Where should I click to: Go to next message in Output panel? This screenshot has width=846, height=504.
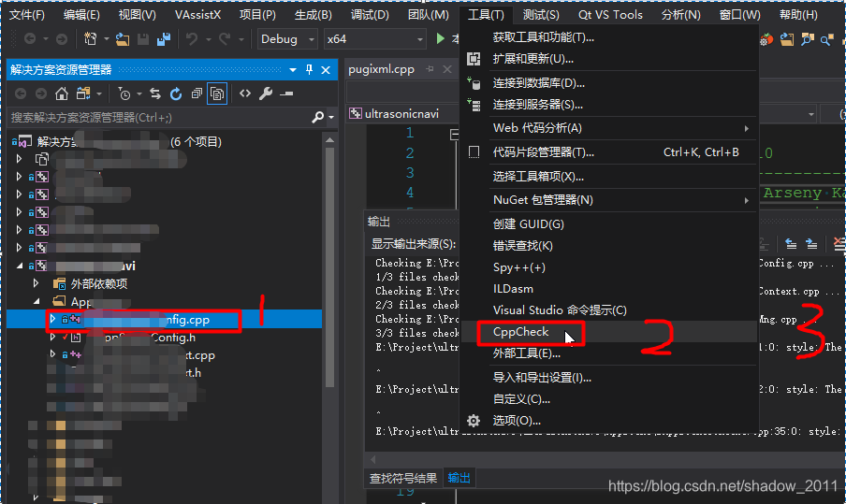coord(811,244)
